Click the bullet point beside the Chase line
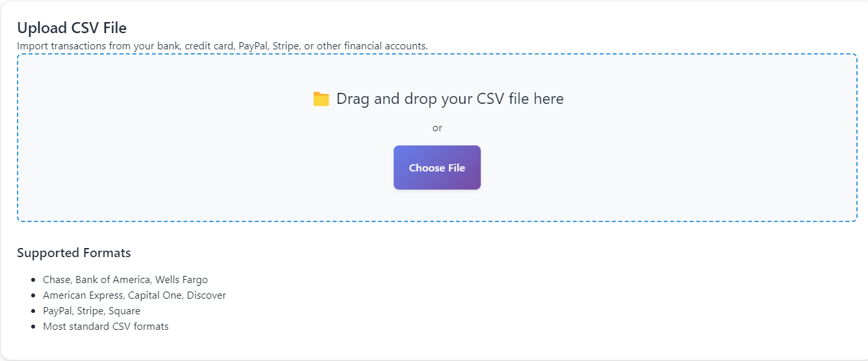Image resolution: width=868 pixels, height=361 pixels. pos(33,280)
